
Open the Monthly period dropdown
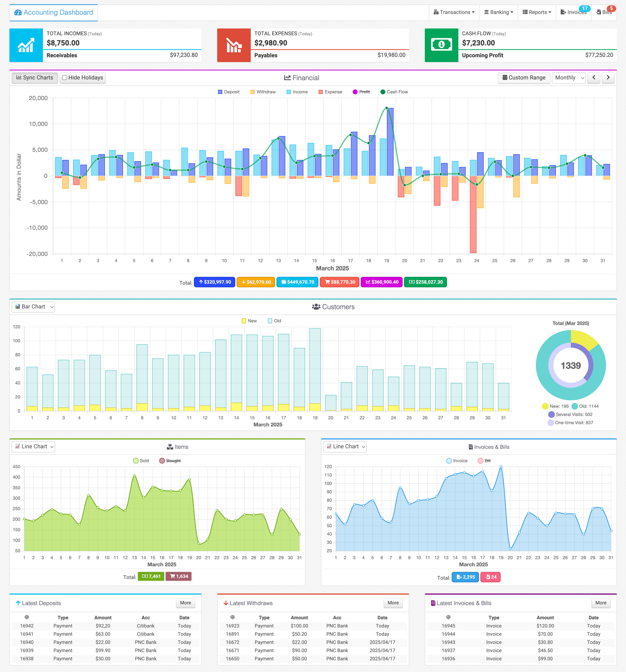569,78
